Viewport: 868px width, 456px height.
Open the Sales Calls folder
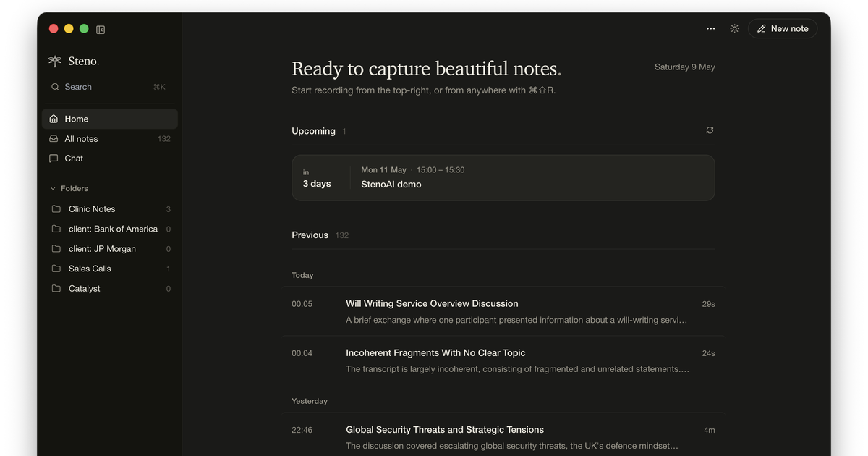pyautogui.click(x=110, y=269)
